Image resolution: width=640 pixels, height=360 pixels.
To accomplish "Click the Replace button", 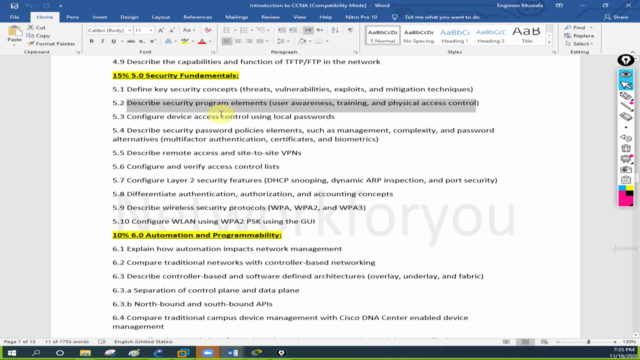I will [580, 36].
